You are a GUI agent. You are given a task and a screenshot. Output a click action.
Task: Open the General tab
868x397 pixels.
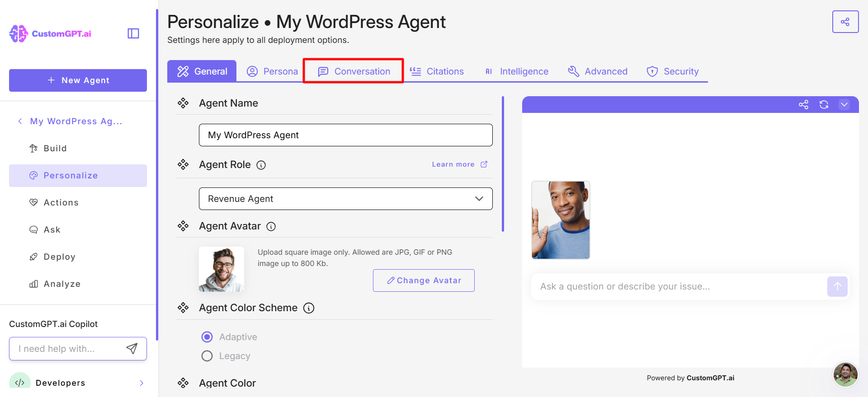click(202, 71)
